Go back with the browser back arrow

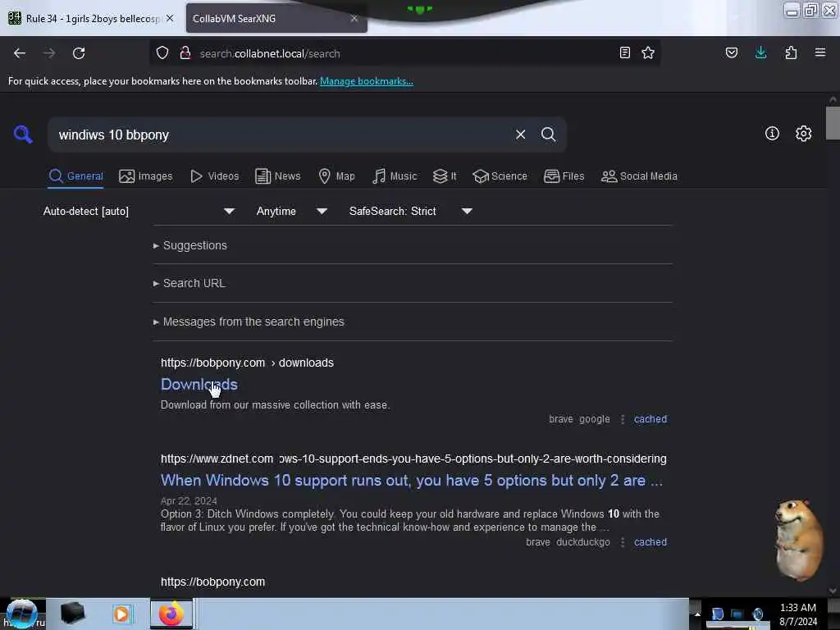[20, 53]
